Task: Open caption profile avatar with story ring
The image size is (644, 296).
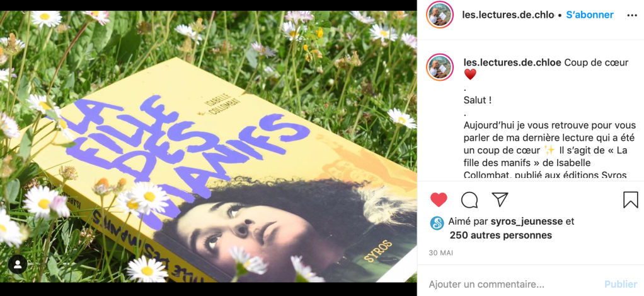Action: tap(439, 67)
